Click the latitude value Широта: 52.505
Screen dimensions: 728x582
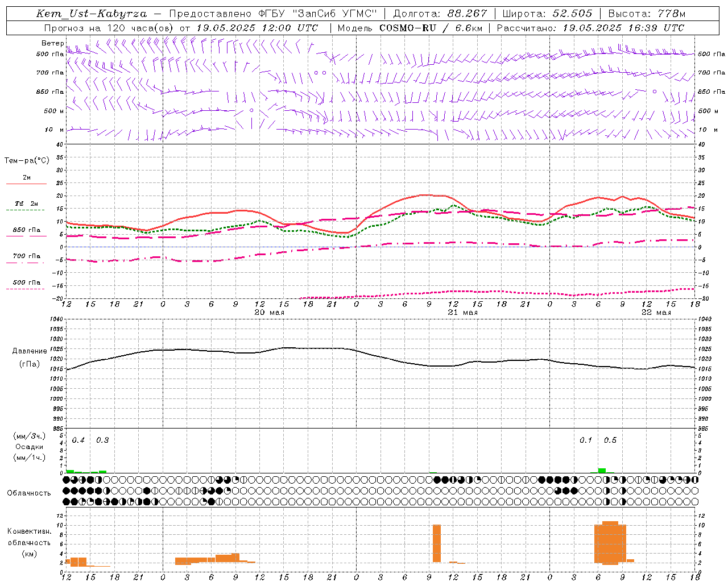(x=547, y=14)
